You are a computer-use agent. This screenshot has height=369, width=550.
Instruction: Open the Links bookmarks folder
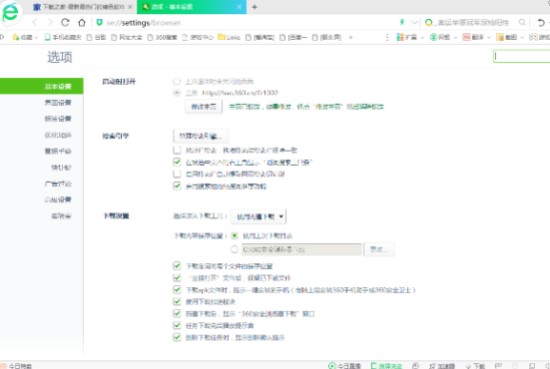click(229, 37)
